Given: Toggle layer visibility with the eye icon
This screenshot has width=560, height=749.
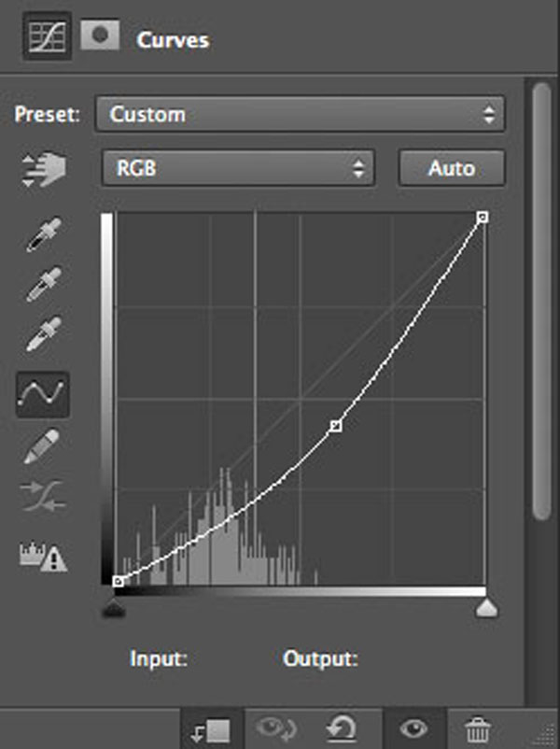Looking at the screenshot, I should coord(413,729).
